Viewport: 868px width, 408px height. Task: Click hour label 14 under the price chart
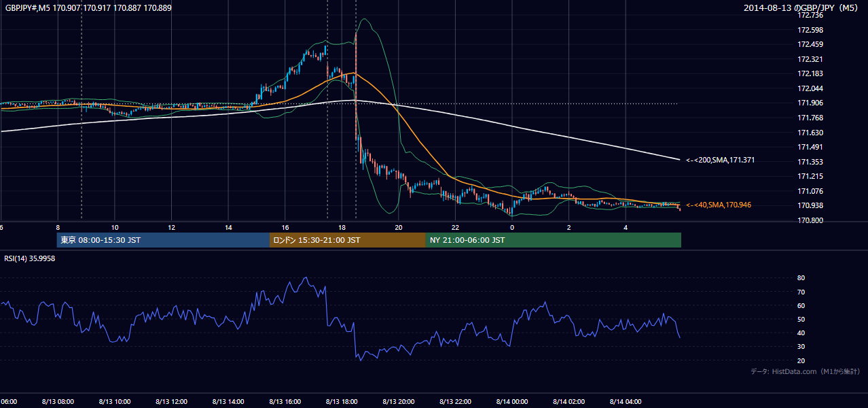pos(228,227)
